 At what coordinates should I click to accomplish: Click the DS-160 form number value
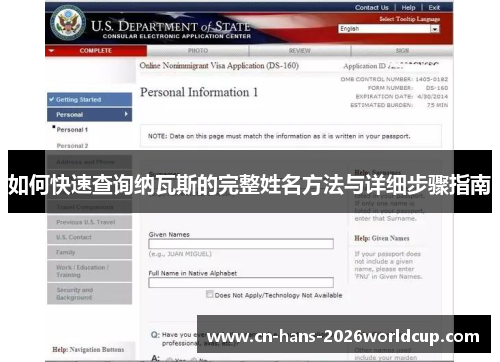coord(437,88)
